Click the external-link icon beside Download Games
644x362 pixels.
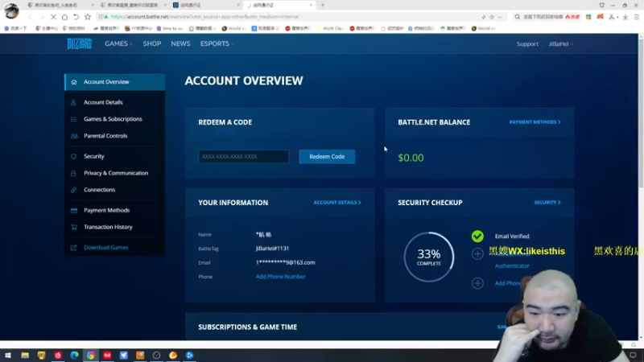point(73,248)
